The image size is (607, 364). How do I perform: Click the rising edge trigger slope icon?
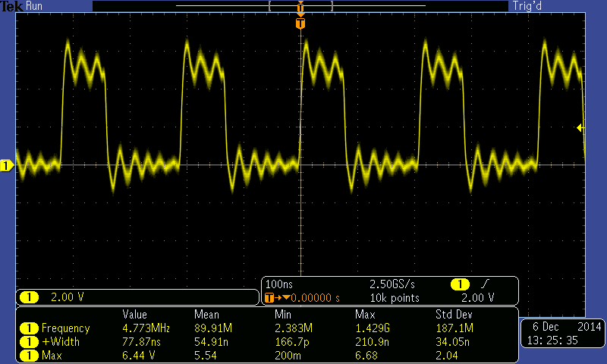[485, 284]
